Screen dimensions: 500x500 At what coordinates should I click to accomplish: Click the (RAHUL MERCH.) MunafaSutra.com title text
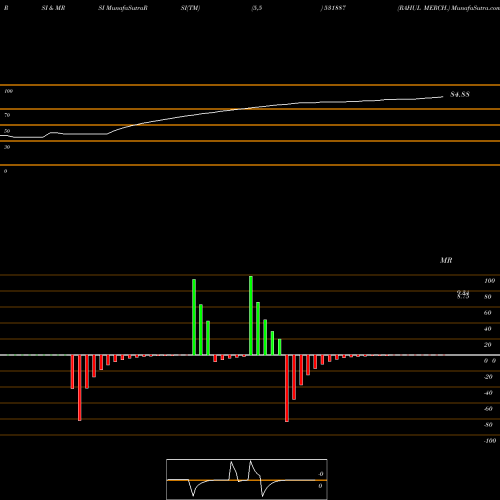pyautogui.click(x=448, y=8)
